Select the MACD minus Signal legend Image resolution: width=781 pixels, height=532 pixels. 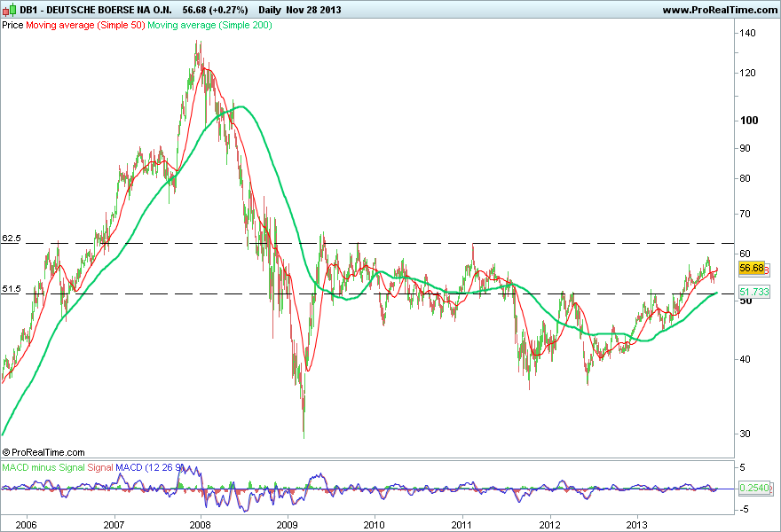(x=43, y=467)
